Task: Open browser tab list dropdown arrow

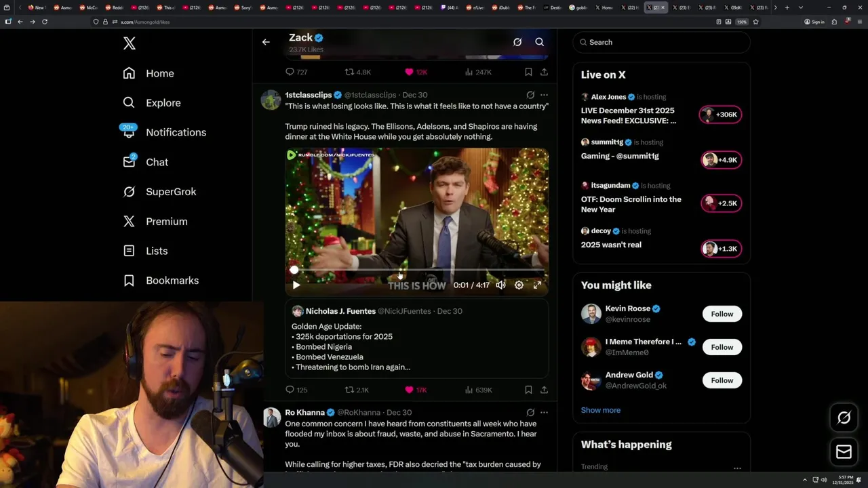Action: (801, 7)
